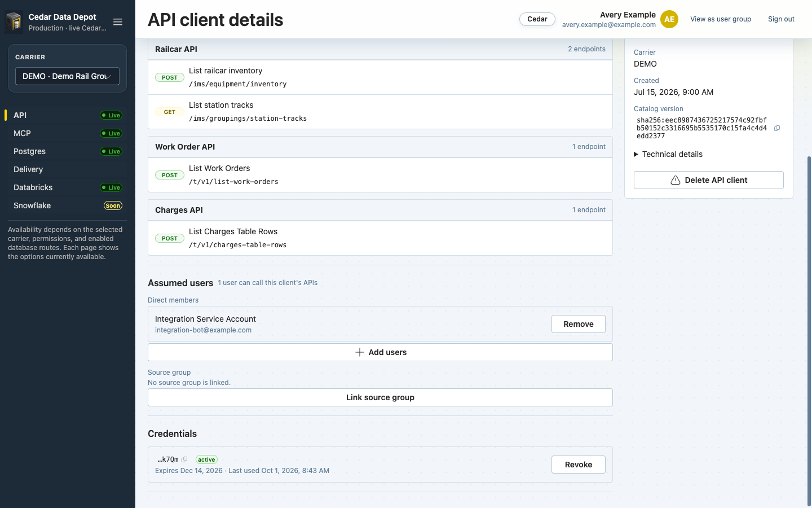Go to the MCP sidebar item
812x508 pixels.
point(68,133)
